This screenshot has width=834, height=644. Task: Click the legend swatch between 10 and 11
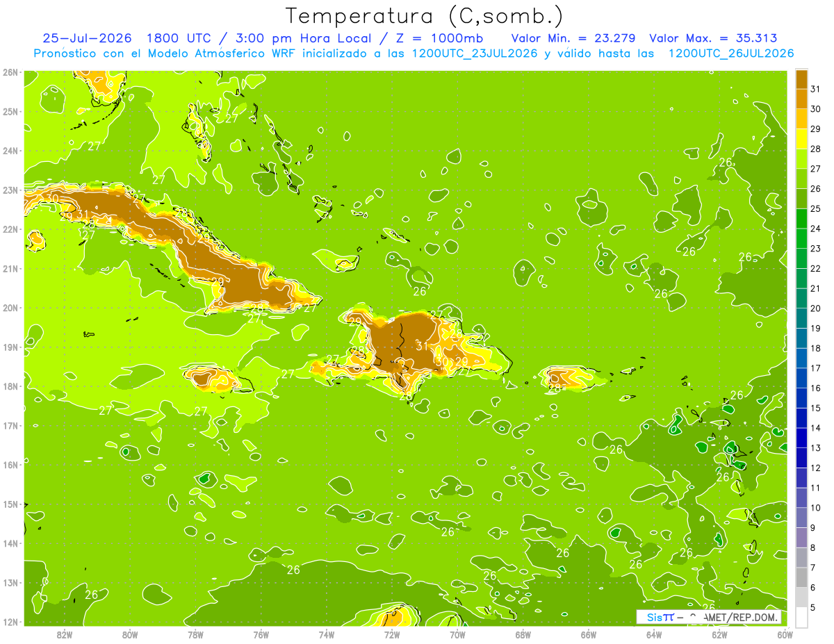(x=802, y=497)
